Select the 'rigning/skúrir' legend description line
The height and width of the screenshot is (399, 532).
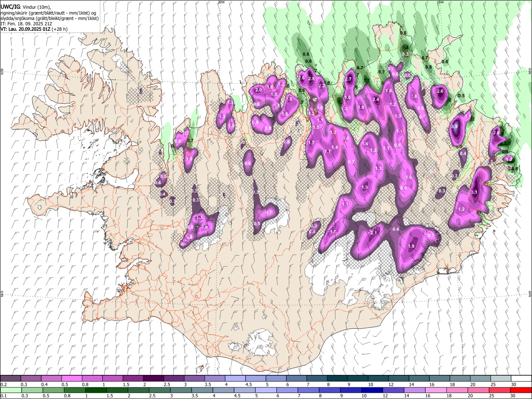[x=48, y=13]
